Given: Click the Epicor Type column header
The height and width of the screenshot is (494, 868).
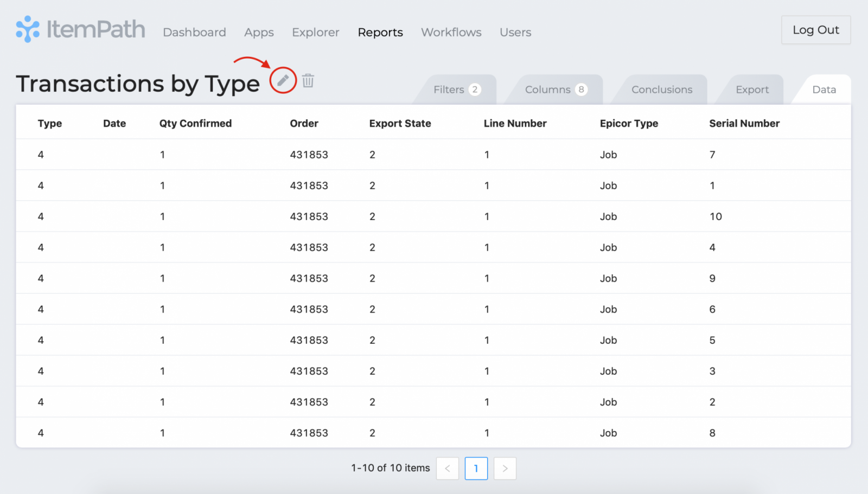Looking at the screenshot, I should pyautogui.click(x=629, y=123).
